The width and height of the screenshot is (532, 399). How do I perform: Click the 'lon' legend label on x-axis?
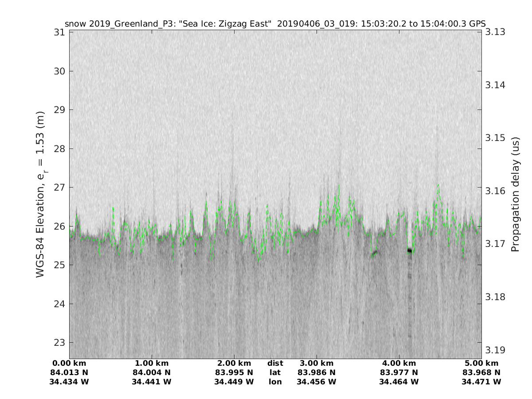pyautogui.click(x=275, y=382)
